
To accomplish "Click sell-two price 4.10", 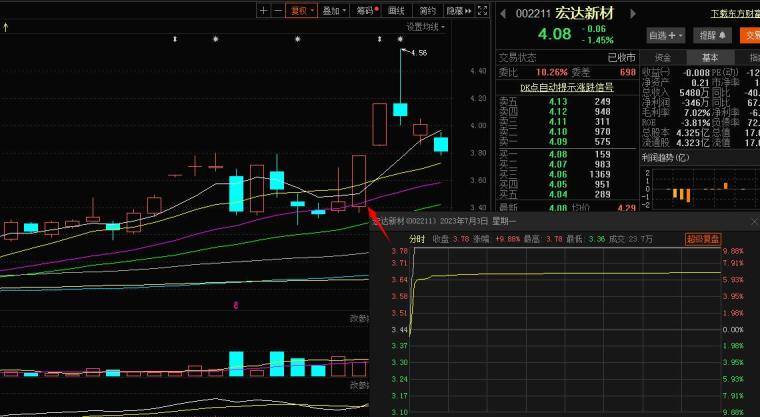I will tap(558, 131).
